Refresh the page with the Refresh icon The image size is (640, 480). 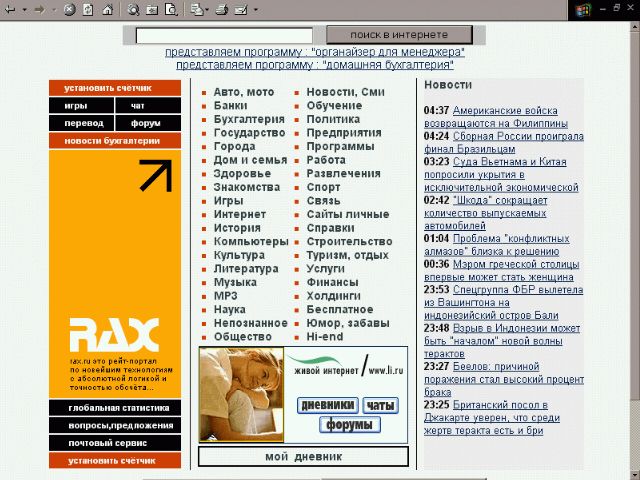(88, 9)
